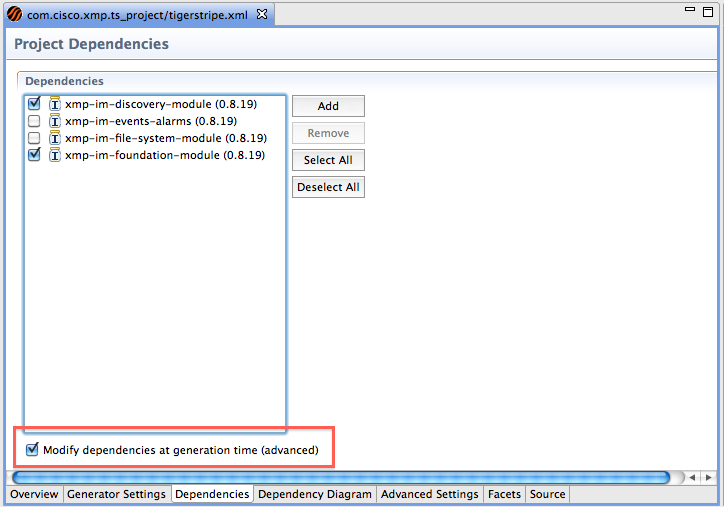Switch to the Overview tab

(x=34, y=494)
